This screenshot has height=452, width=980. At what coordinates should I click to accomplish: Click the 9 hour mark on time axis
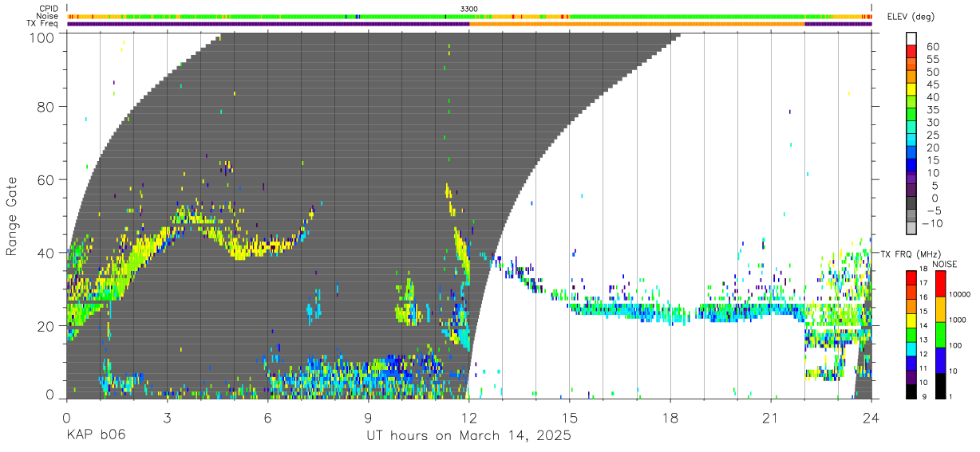coord(368,417)
